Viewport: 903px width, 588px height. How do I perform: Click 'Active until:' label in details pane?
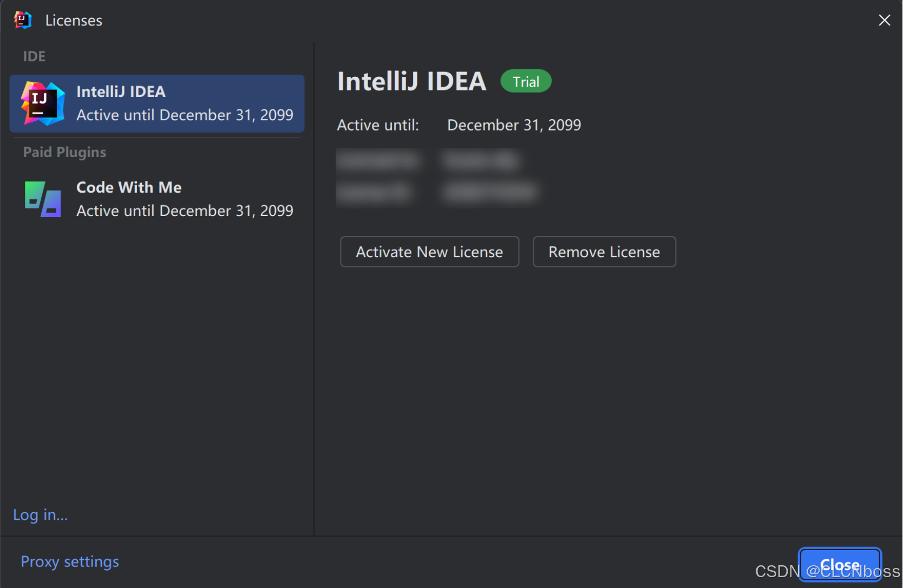click(x=378, y=125)
